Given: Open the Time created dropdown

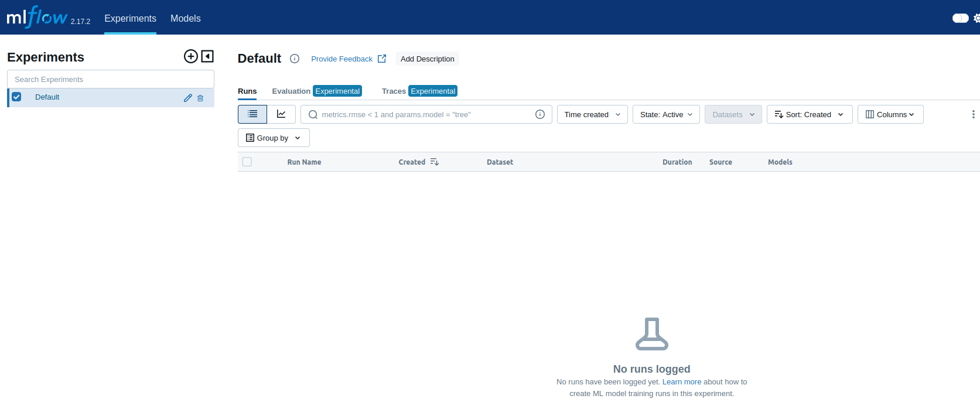Looking at the screenshot, I should click(592, 114).
